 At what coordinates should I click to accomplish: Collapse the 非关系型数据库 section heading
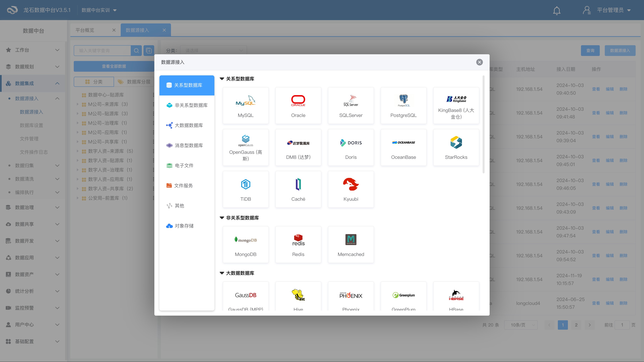point(222,218)
